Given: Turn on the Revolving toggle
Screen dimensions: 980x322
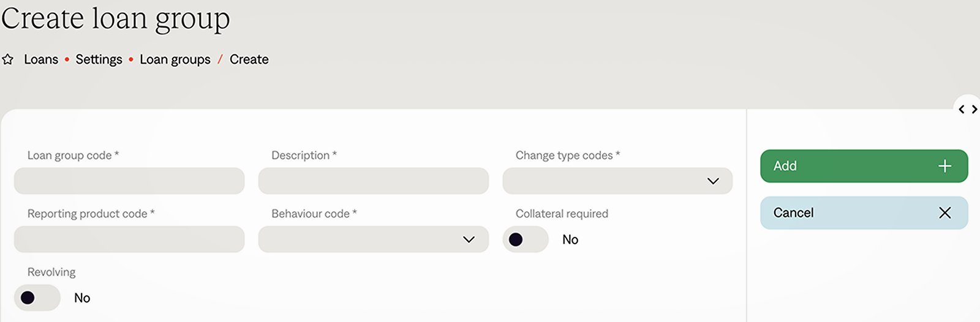Looking at the screenshot, I should (x=37, y=298).
